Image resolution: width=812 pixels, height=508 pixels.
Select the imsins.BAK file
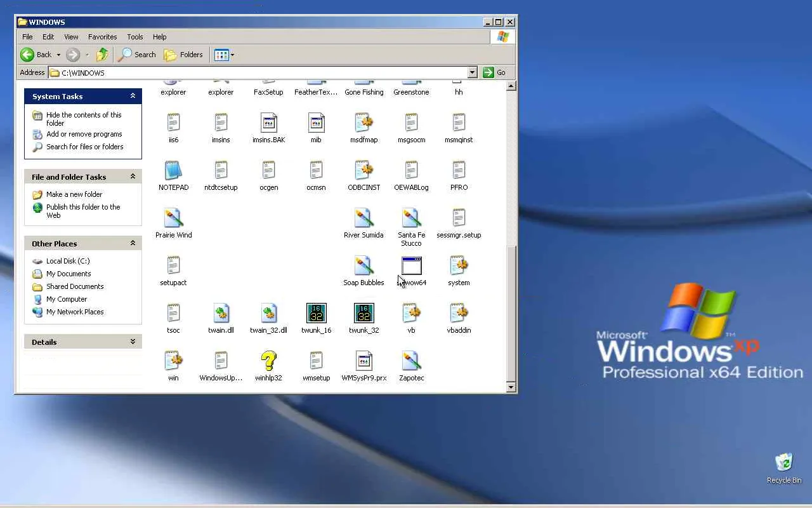pyautogui.click(x=268, y=123)
